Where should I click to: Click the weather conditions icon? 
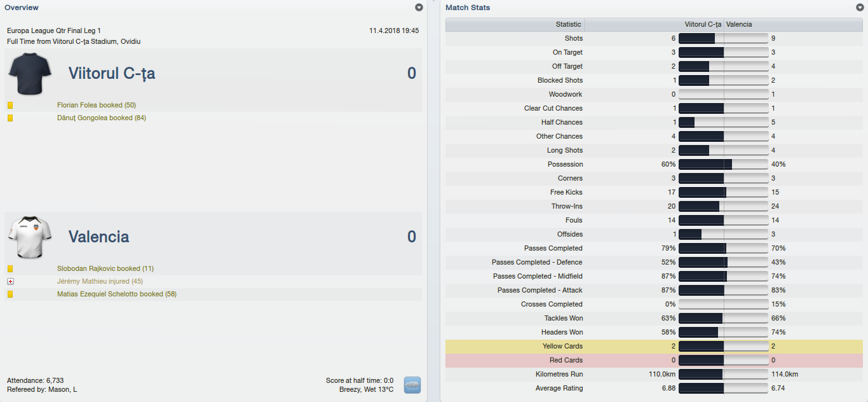(412, 385)
